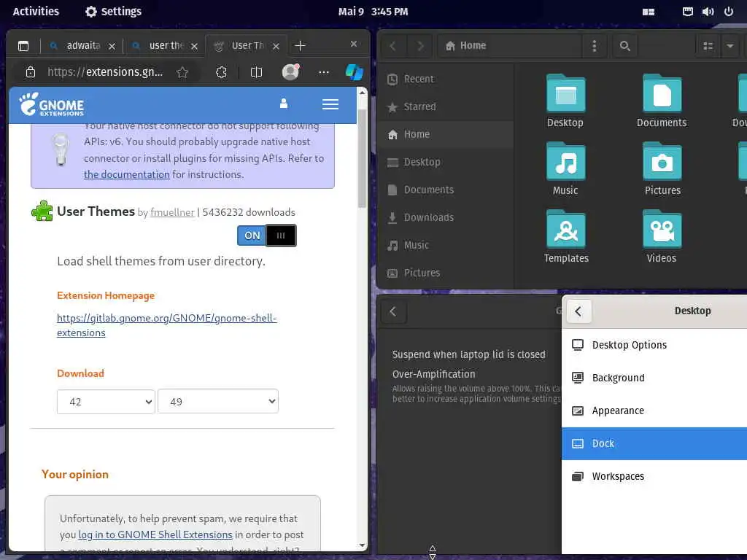Screen dimensions: 747x560
Task: Follow 'the documentation' link
Action: [x=127, y=174]
